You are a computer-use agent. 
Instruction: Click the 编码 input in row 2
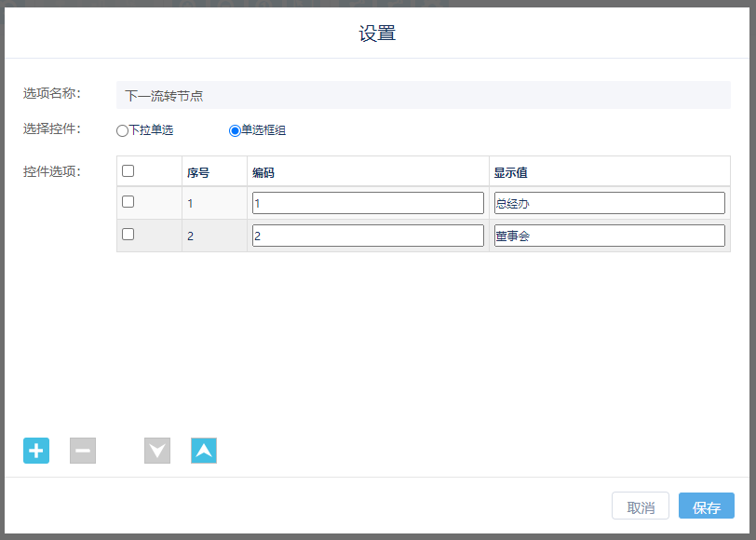(x=368, y=236)
